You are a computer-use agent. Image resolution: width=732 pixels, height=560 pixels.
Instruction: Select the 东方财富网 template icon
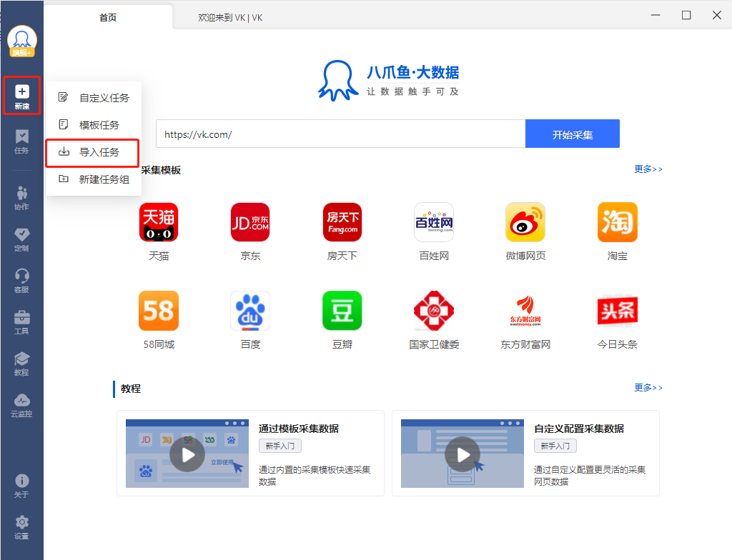click(525, 311)
